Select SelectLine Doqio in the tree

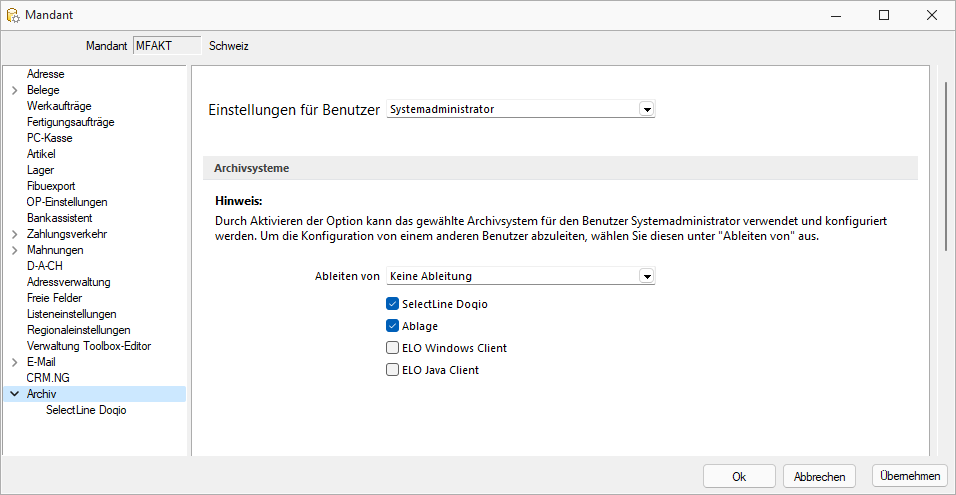86,410
